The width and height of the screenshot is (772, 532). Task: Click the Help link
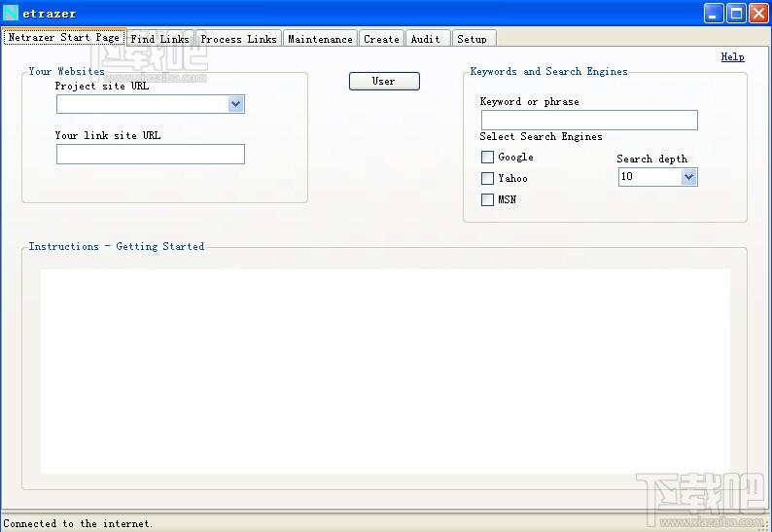point(732,56)
